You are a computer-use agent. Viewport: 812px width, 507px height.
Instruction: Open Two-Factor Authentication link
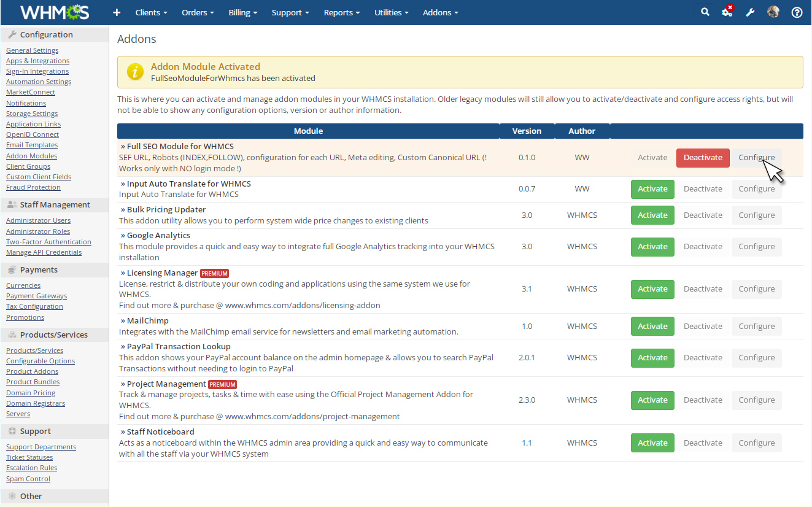click(x=48, y=242)
